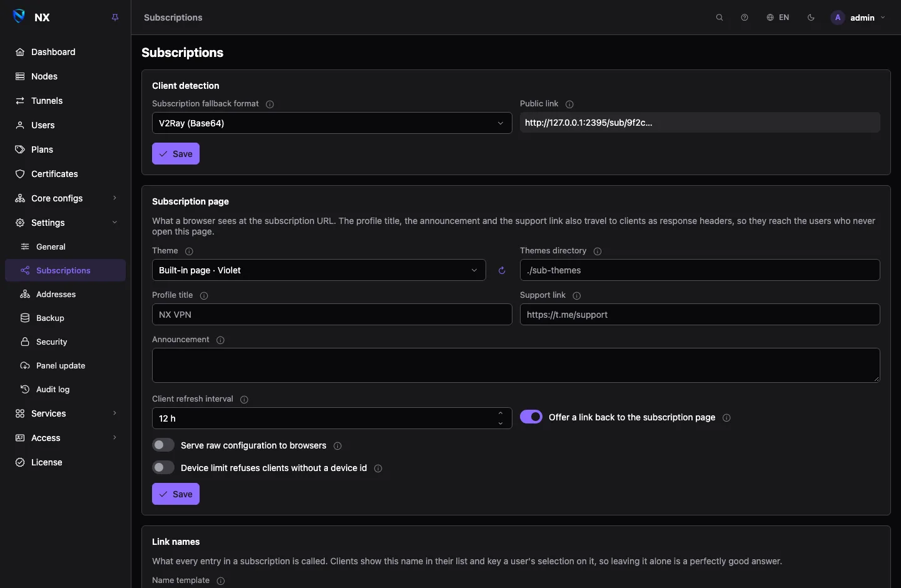Screen dimensions: 901x588
Task: Expand Core configs menu
Action: pos(66,198)
